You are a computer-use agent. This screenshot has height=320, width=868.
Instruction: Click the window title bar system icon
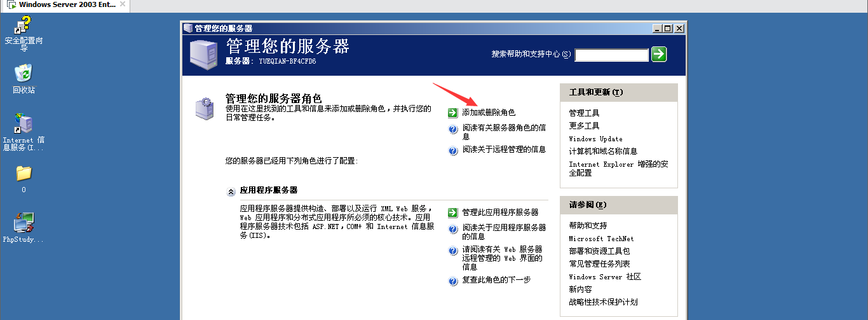click(187, 28)
